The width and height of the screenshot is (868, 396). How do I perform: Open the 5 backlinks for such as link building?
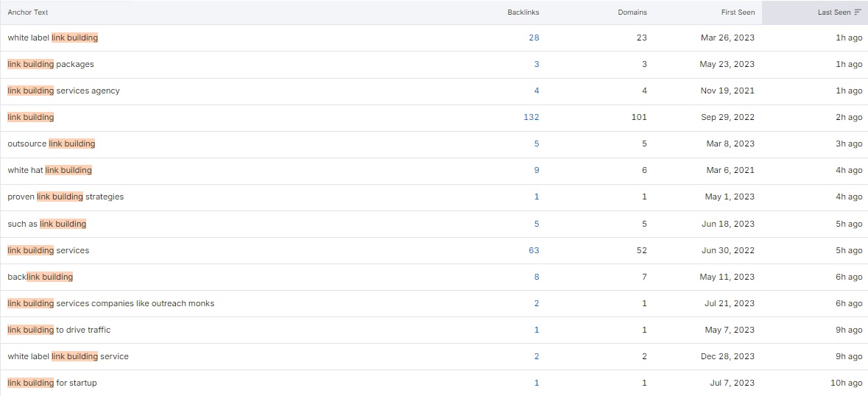[537, 224]
